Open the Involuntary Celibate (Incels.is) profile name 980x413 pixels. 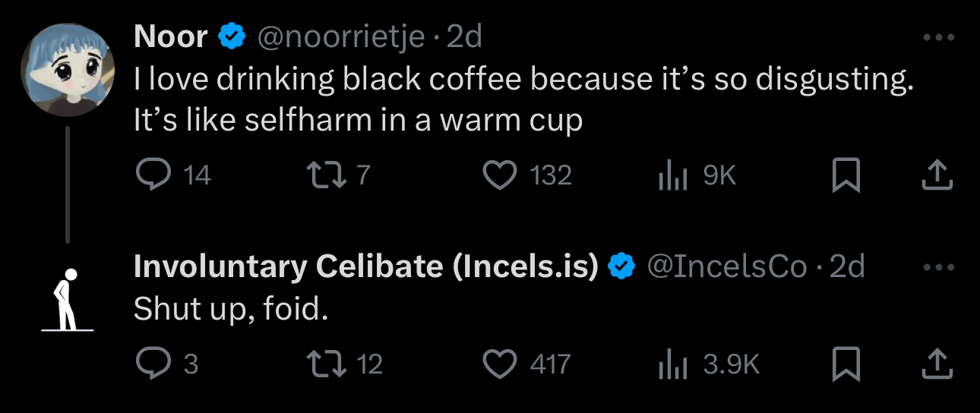(x=365, y=266)
